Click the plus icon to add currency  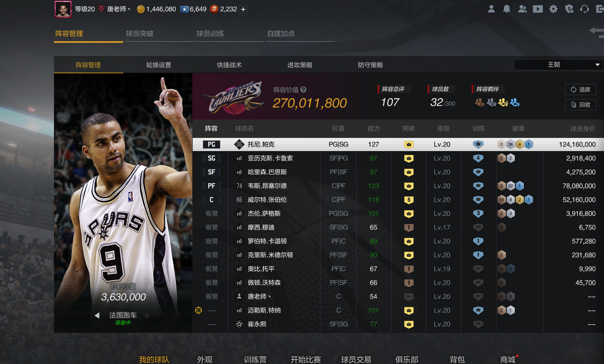[x=243, y=10]
